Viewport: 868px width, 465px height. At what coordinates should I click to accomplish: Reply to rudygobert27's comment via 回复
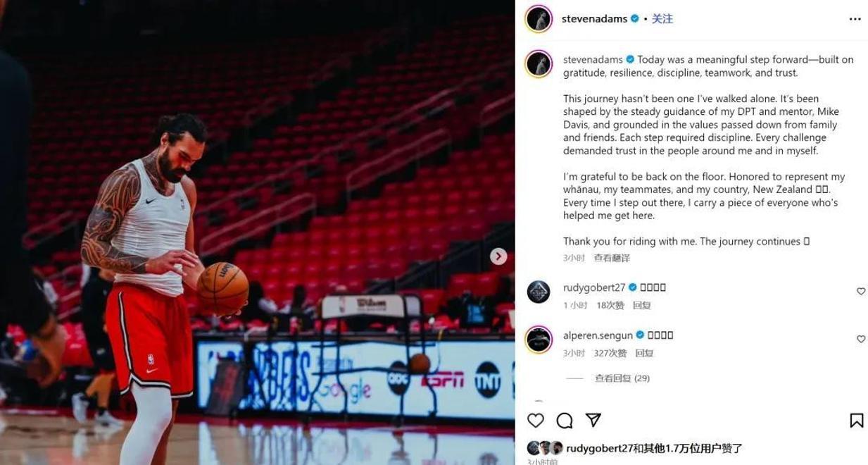(x=641, y=305)
